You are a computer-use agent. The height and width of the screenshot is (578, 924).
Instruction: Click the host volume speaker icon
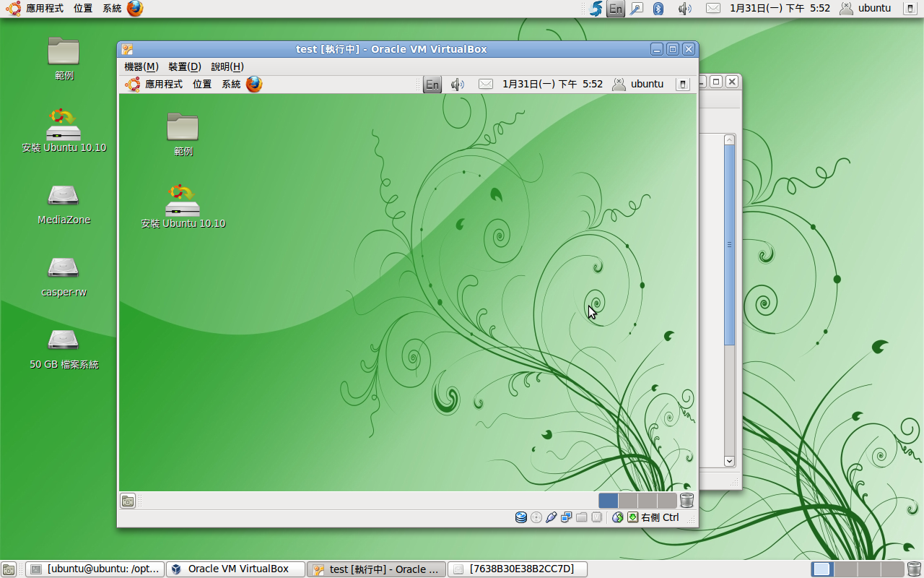(x=685, y=9)
